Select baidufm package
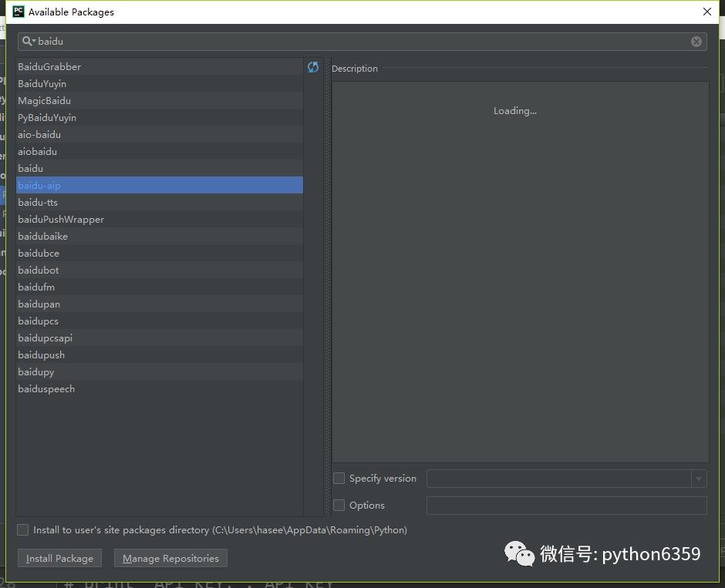Screen dimensions: 725x588 coord(160,287)
